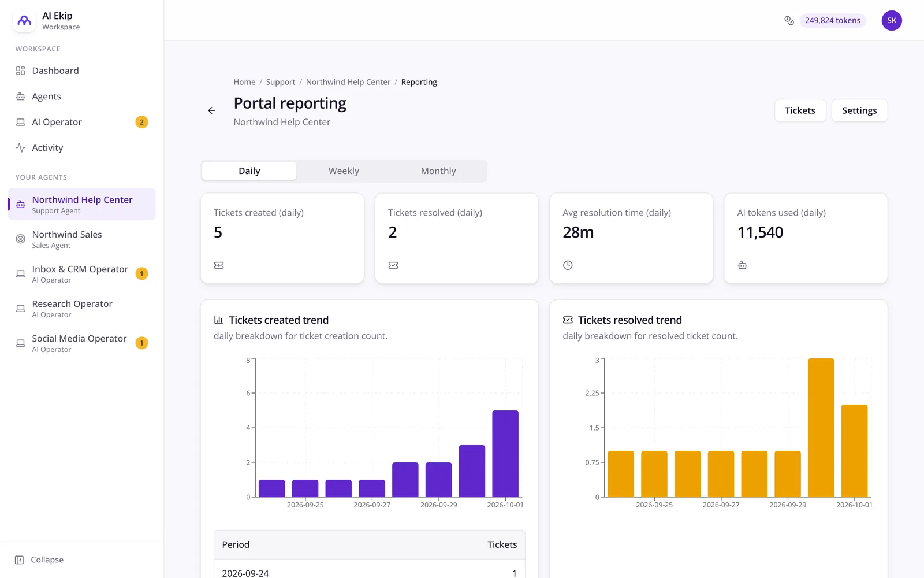Click the back arrow beside Portal reporting
Image resolution: width=924 pixels, height=578 pixels.
211,110
